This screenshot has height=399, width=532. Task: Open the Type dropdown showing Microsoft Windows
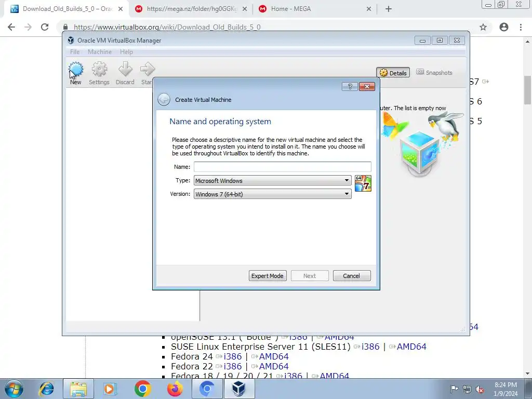point(272,180)
